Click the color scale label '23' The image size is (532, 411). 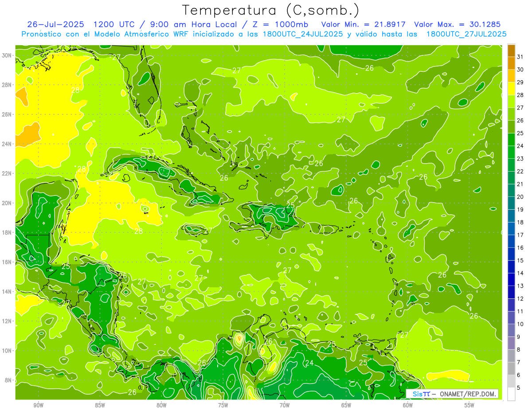coord(520,159)
